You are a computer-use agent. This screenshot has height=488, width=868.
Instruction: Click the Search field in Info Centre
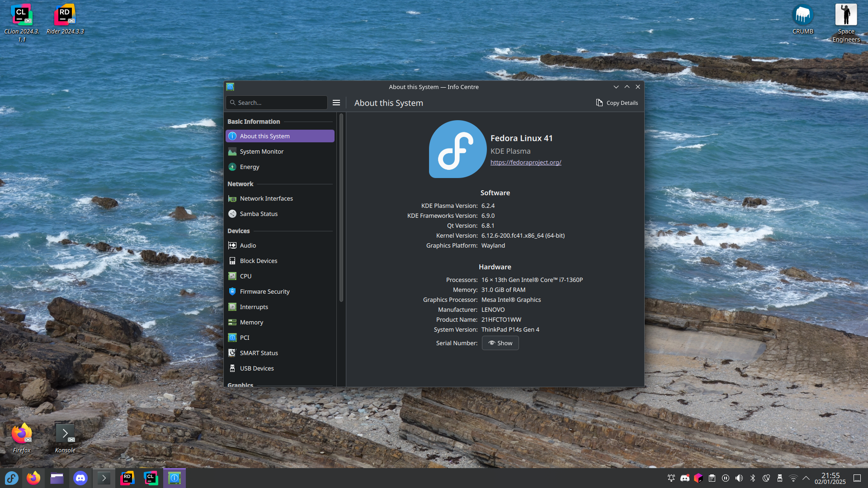[277, 103]
